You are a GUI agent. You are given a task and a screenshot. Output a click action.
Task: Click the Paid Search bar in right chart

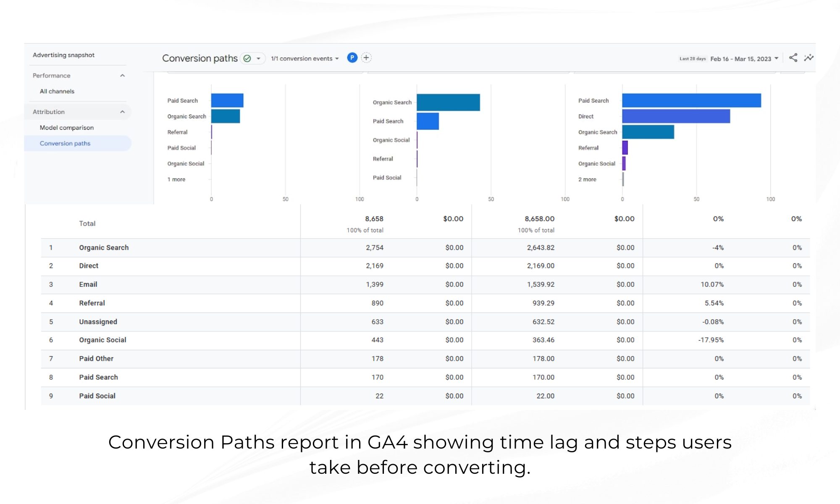(691, 100)
